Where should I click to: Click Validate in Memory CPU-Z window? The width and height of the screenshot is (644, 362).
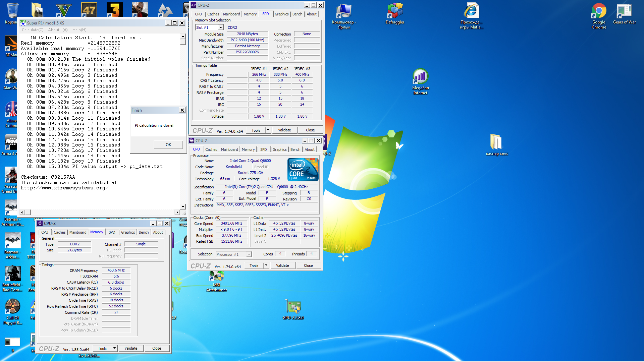[131, 348]
